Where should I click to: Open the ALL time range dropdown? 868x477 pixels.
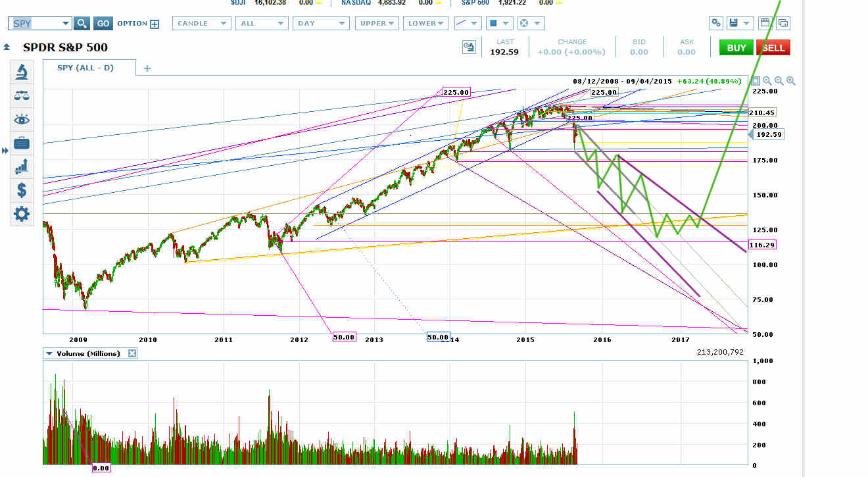[x=262, y=23]
